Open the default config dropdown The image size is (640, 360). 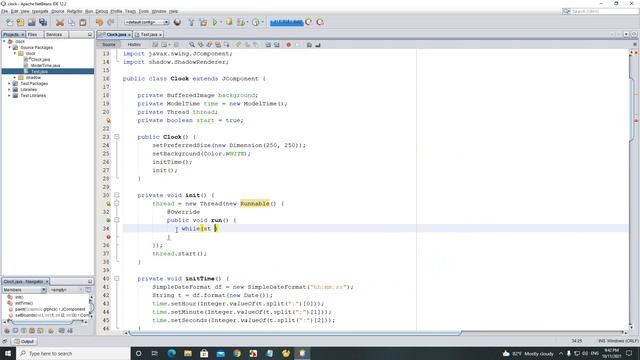[x=147, y=22]
